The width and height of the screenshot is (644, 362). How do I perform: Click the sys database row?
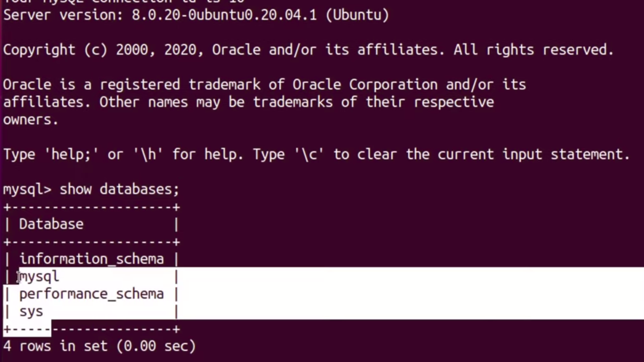click(x=31, y=312)
